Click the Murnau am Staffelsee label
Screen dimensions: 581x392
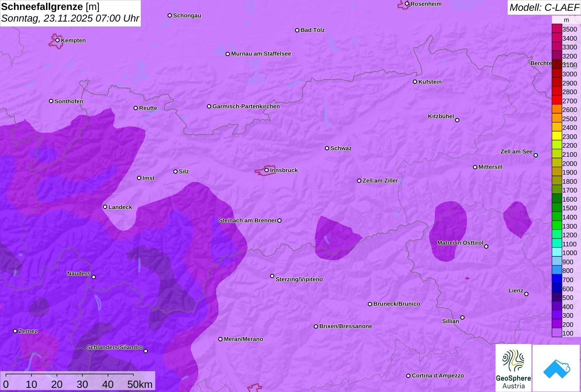(x=261, y=54)
